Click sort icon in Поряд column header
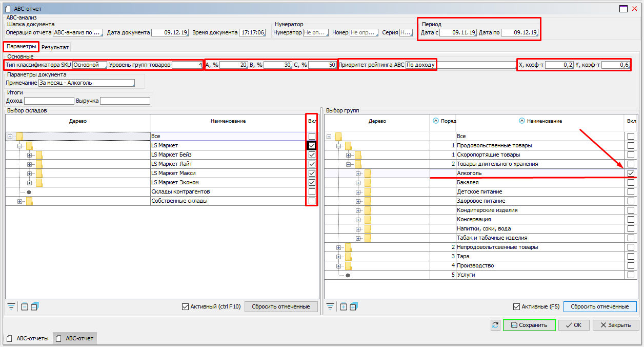This screenshot has width=644, height=347. [436, 121]
